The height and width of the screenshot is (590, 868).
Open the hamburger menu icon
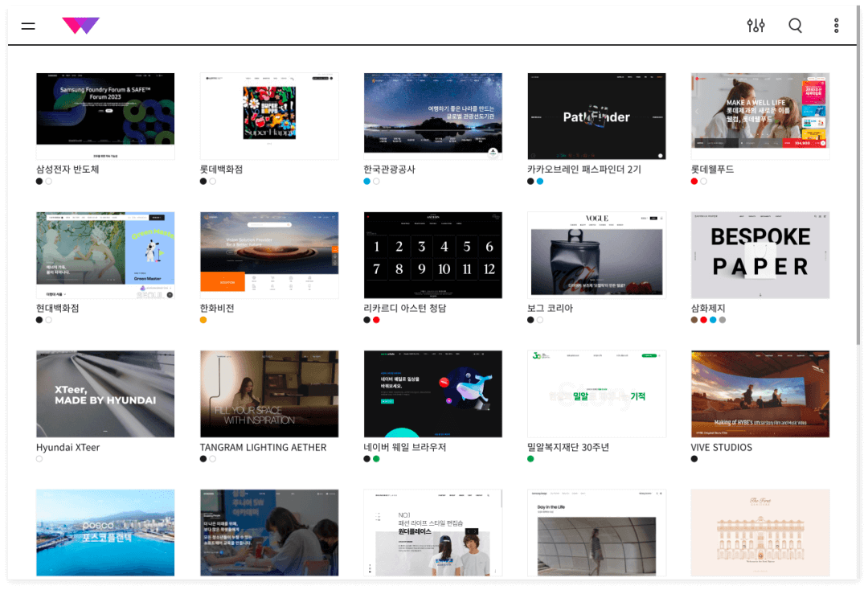tap(28, 26)
